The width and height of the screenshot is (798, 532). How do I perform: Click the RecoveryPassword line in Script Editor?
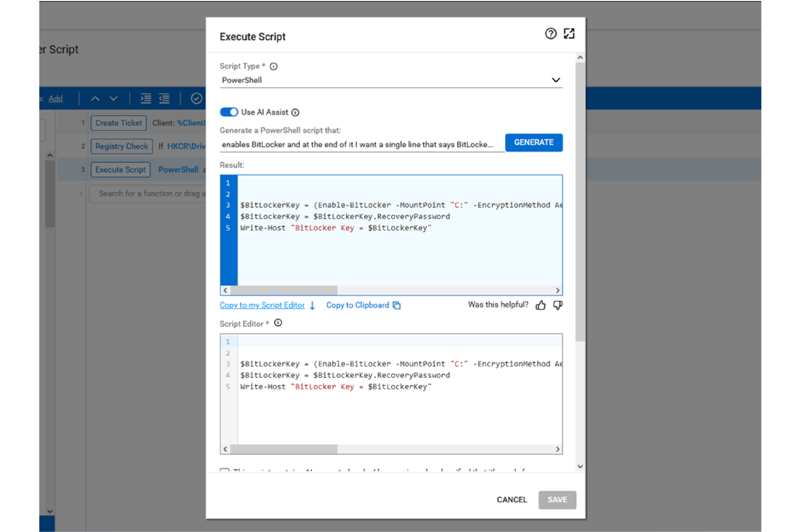pyautogui.click(x=345, y=375)
